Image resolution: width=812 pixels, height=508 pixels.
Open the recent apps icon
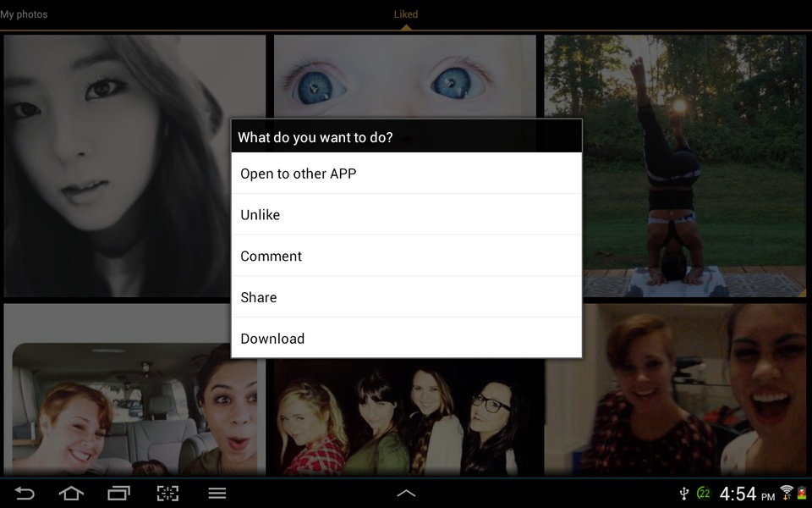118,493
